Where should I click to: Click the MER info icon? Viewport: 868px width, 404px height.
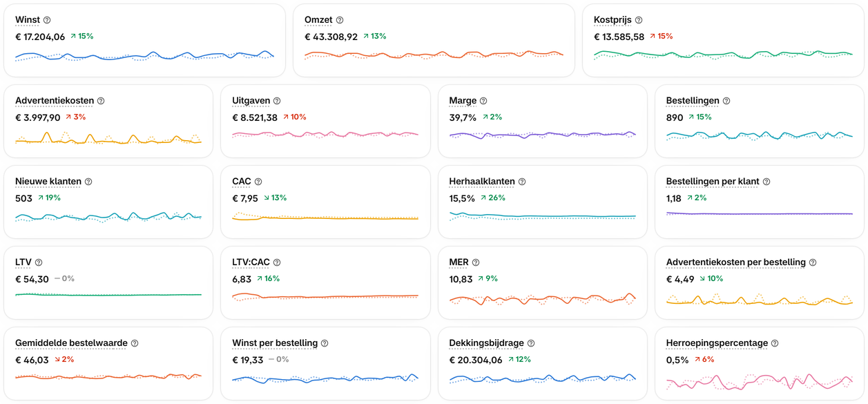click(476, 262)
